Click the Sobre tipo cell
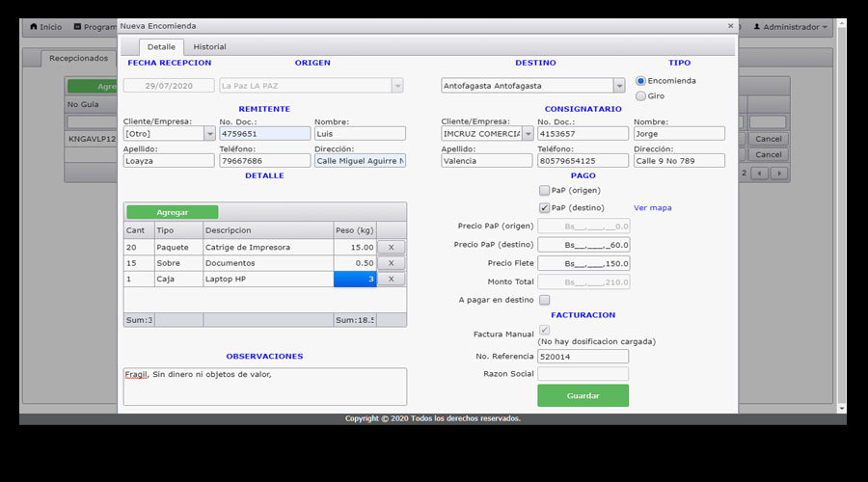Screen dimensions: 868x482 pyautogui.click(x=178, y=263)
